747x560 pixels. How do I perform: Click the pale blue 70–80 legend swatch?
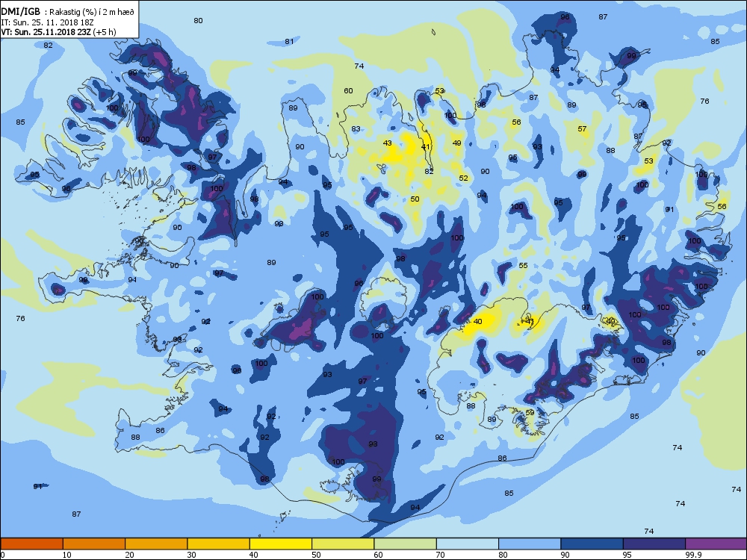pyautogui.click(x=468, y=544)
